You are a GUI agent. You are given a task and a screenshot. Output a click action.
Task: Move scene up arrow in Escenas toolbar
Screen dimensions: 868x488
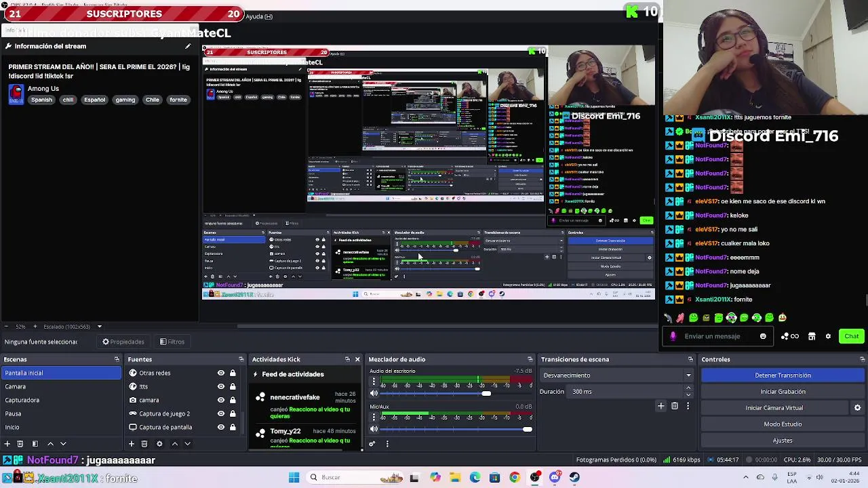point(50,444)
